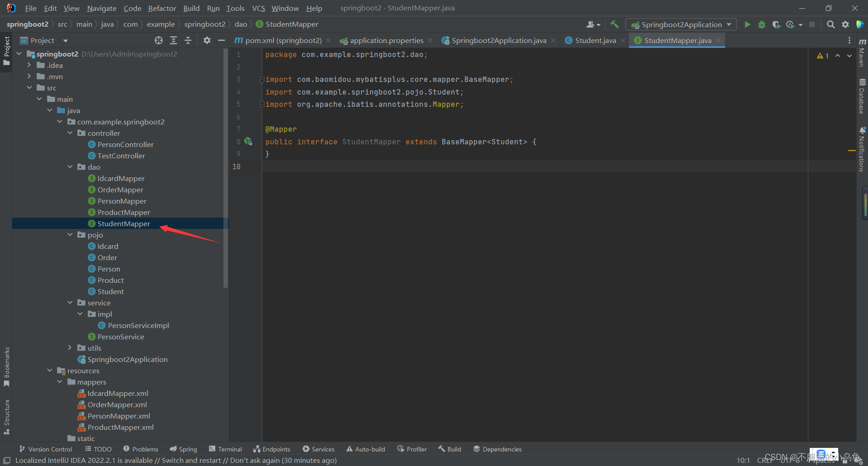868x466 pixels.
Task: Open Project panel options gear
Action: point(207,40)
